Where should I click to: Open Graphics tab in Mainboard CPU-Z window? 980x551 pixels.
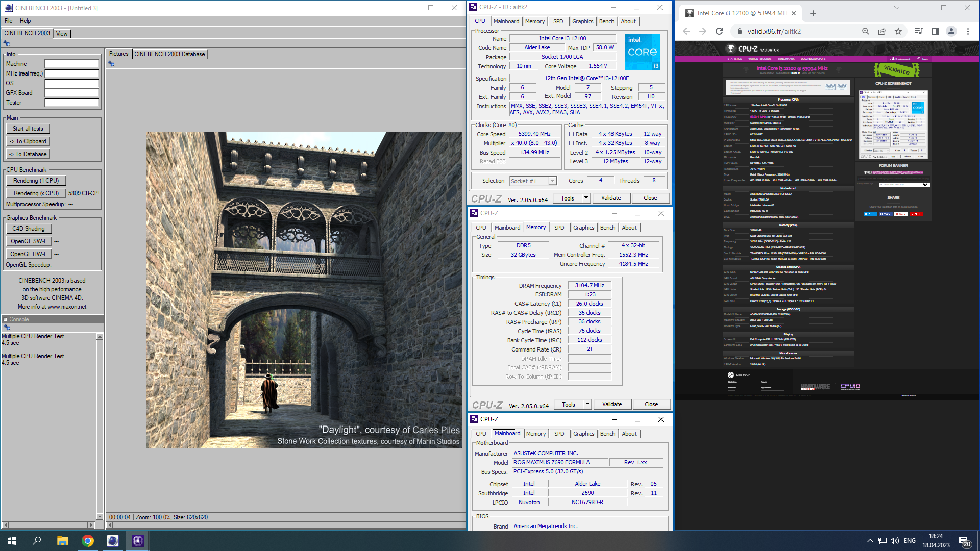tap(584, 434)
